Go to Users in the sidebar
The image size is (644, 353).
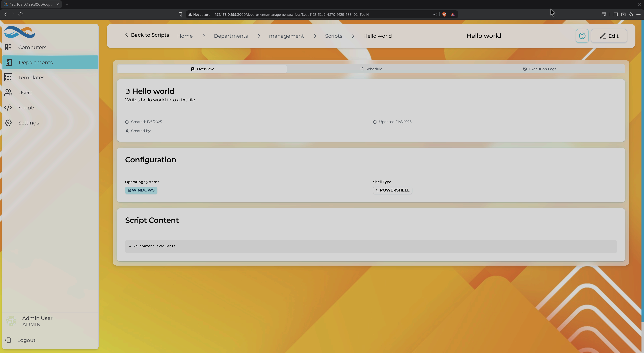(25, 93)
